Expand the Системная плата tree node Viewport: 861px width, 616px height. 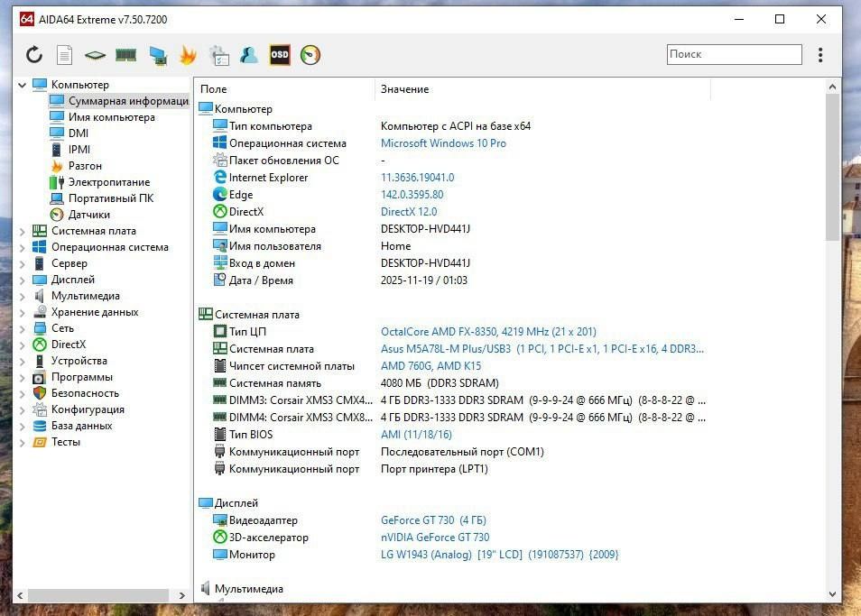23,232
